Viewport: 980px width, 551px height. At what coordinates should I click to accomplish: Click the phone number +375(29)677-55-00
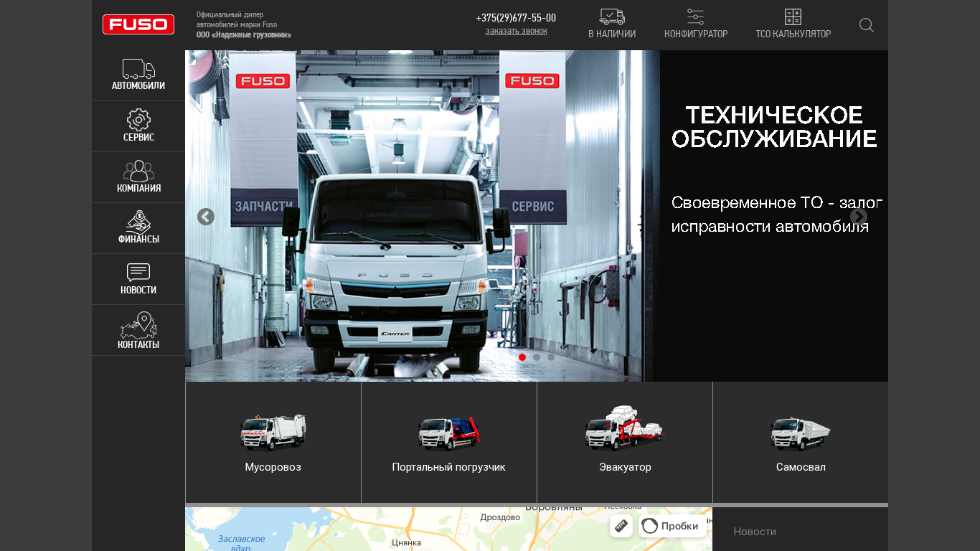coord(516,18)
